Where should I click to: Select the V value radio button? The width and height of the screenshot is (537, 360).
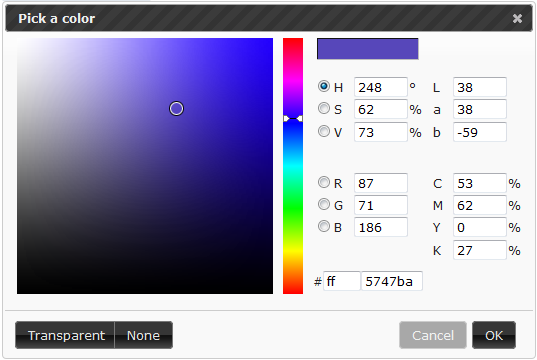click(x=324, y=131)
